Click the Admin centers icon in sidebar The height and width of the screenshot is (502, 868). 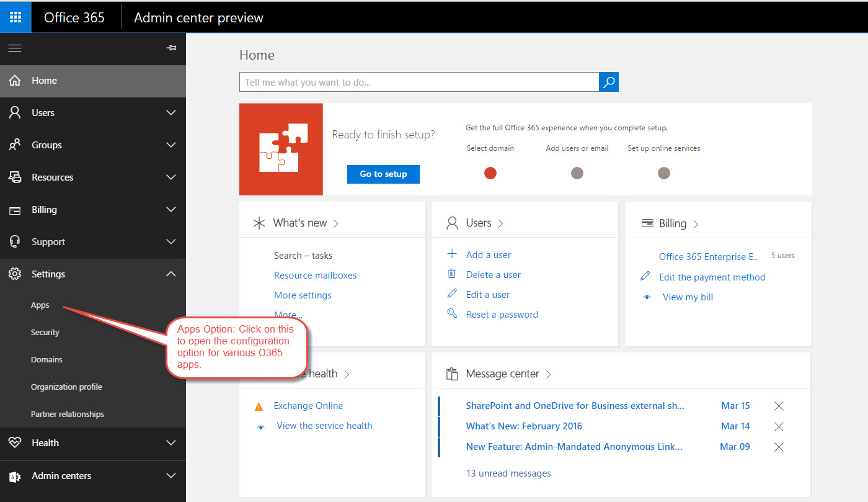click(x=15, y=476)
